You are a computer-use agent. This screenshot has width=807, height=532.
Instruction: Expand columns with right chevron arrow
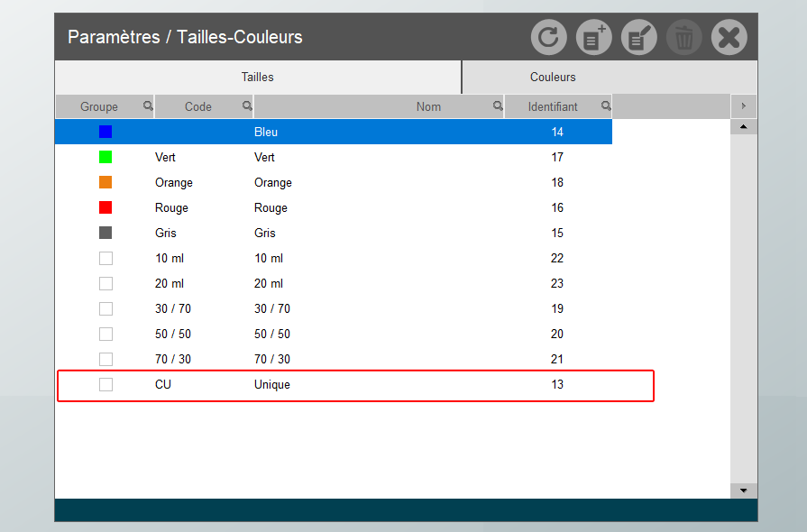[744, 106]
